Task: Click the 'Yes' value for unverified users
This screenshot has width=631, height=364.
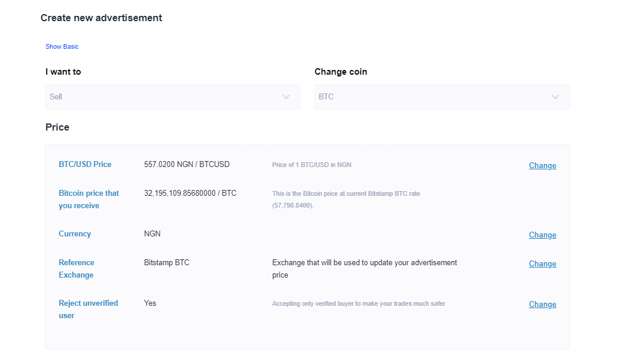Action: pos(150,303)
